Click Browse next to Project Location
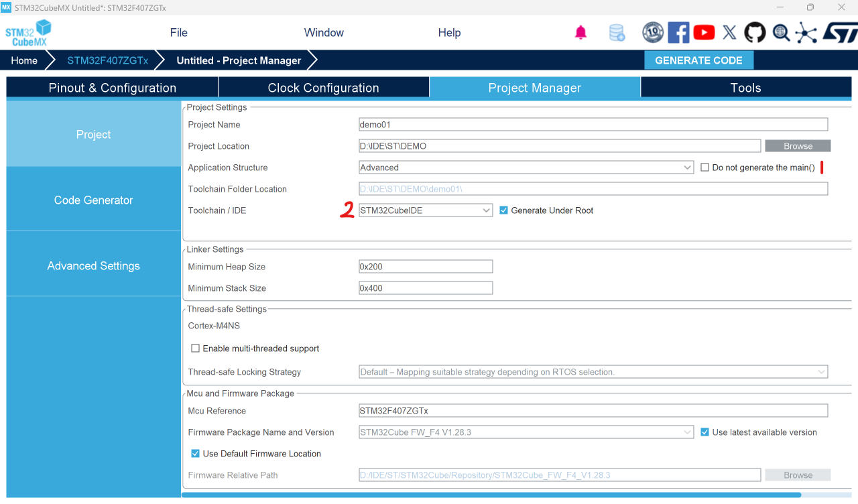The width and height of the screenshot is (858, 504). (798, 146)
